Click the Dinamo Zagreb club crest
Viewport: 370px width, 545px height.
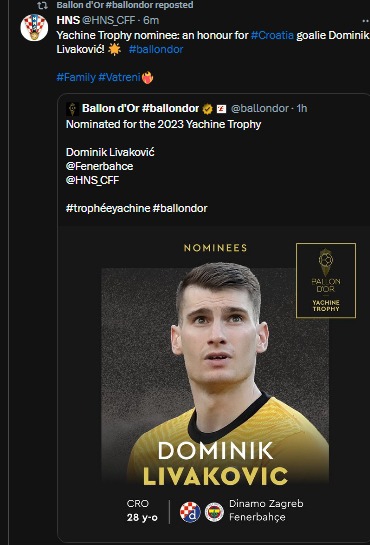pos(190,512)
